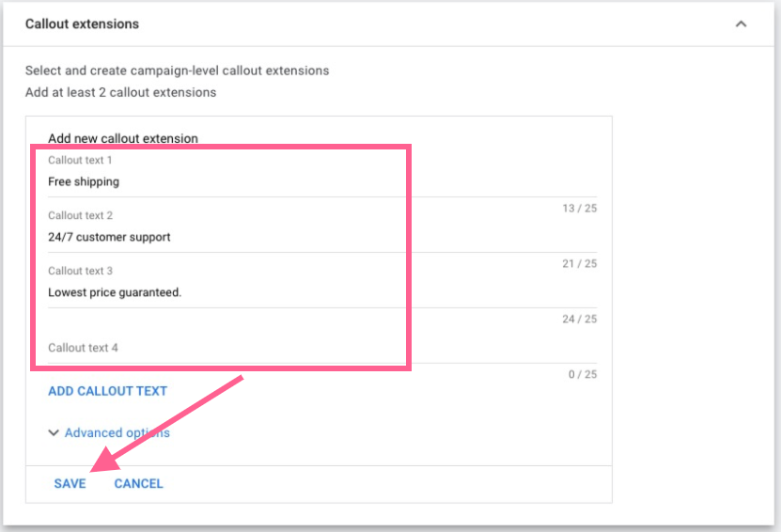Click the 'Add new callout extension' heading

(x=123, y=138)
